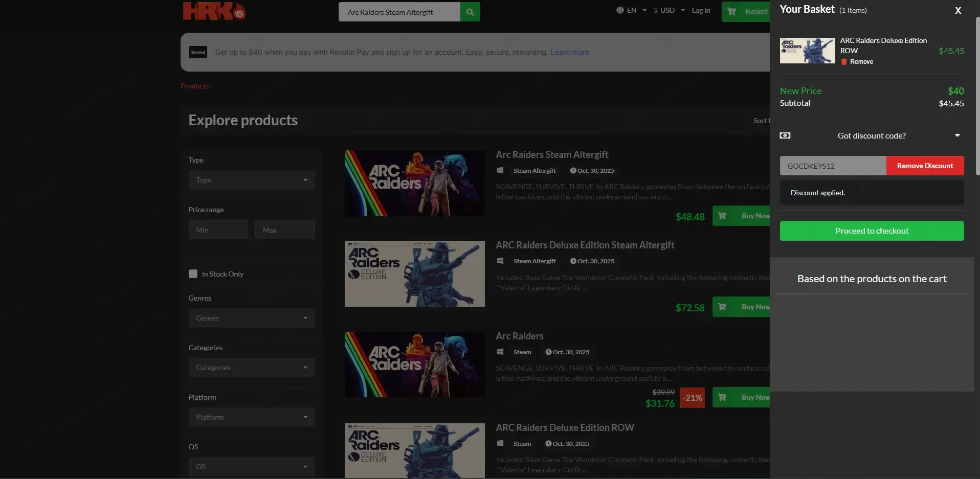Click the Remove Discount button
980x479 pixels.
[925, 166]
